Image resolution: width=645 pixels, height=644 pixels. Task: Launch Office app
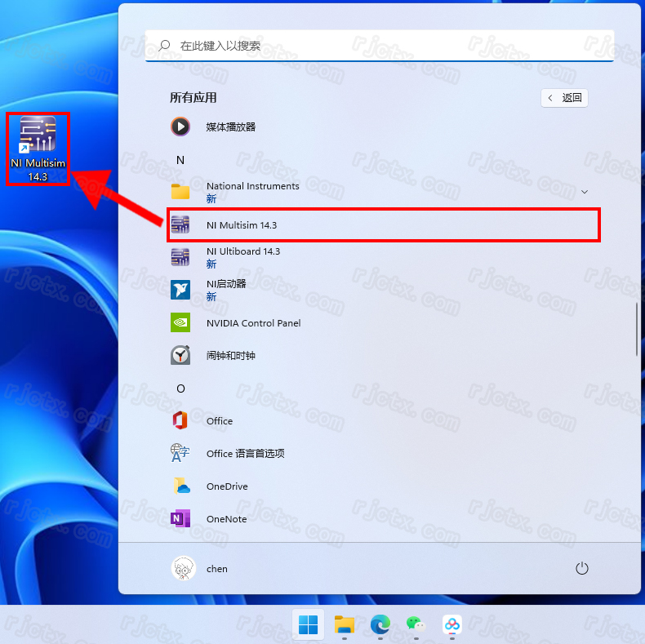click(x=219, y=421)
